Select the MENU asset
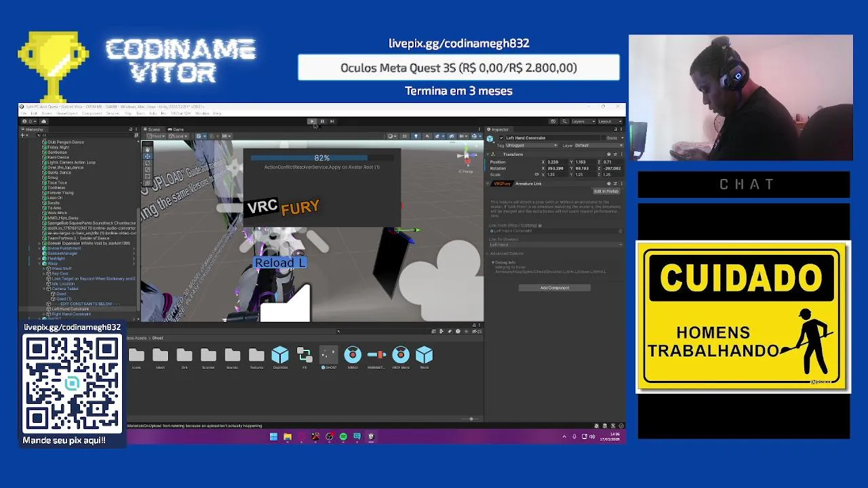 [x=353, y=355]
